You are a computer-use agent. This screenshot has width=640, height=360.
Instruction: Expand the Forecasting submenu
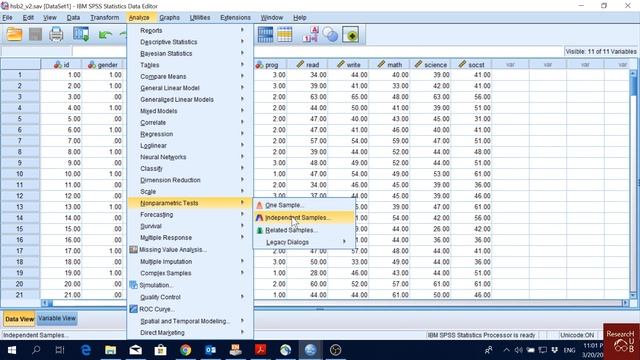click(x=190, y=214)
